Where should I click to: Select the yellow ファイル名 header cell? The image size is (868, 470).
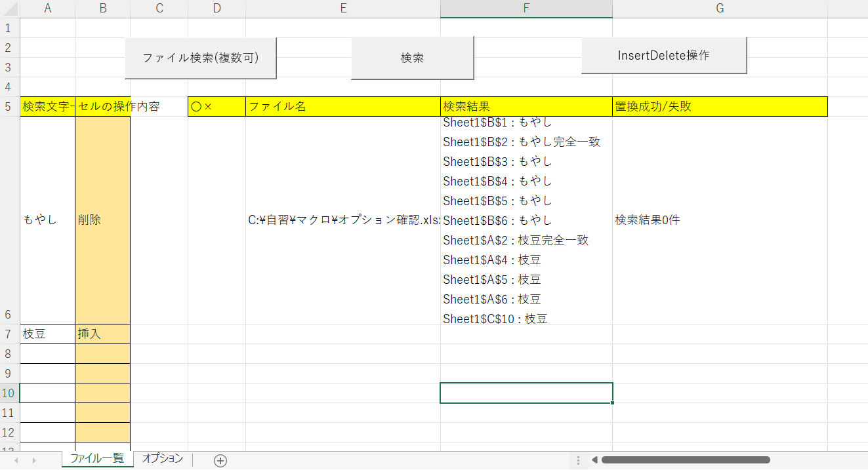(343, 106)
